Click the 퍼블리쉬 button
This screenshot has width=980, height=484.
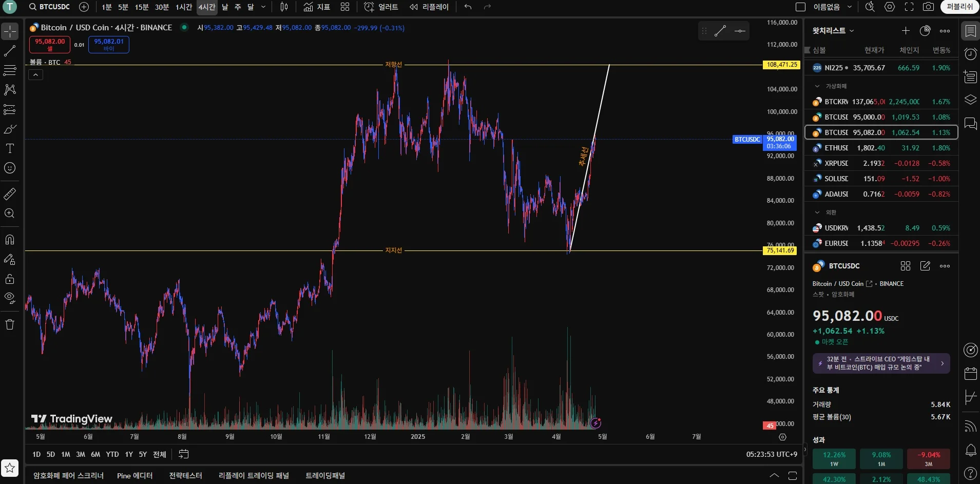959,7
